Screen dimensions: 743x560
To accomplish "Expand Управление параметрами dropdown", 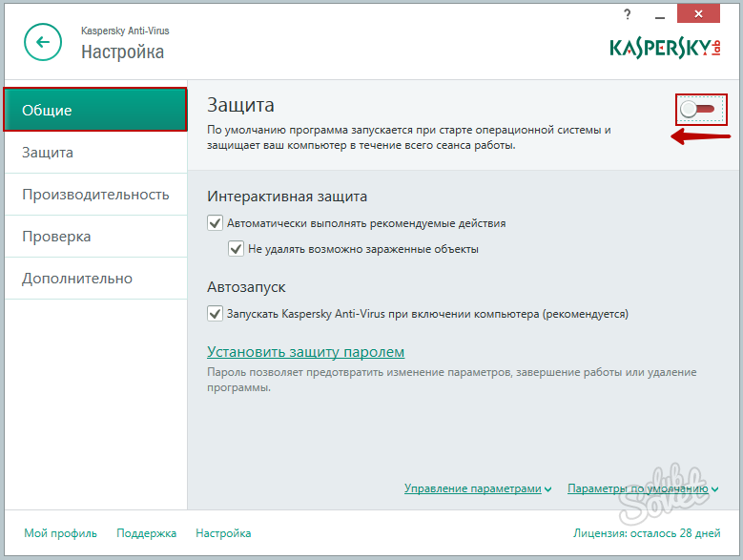I will point(478,488).
